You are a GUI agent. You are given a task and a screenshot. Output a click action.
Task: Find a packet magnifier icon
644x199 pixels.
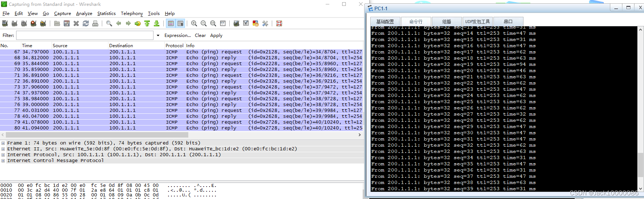coord(109,23)
